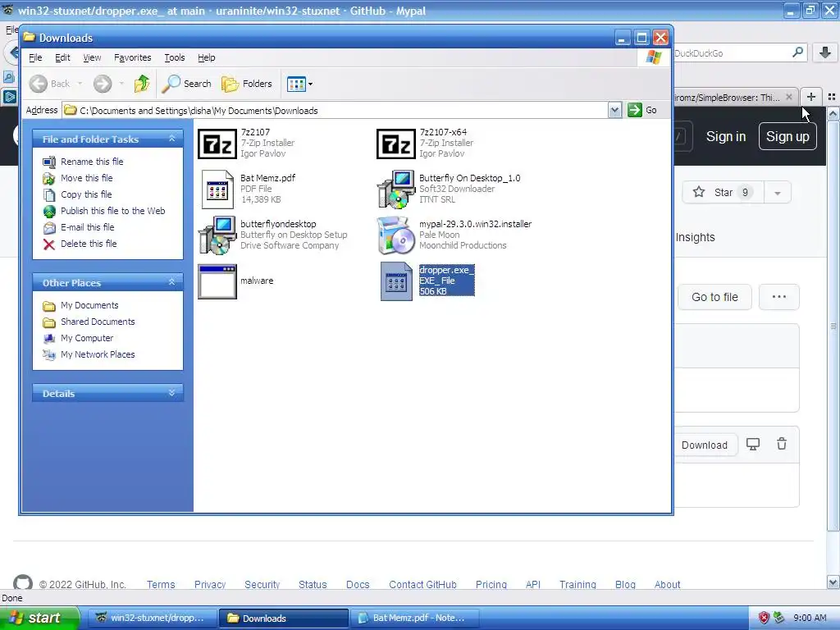This screenshot has height=630, width=840.
Task: Click the browser downloads arrow button
Action: (x=825, y=52)
